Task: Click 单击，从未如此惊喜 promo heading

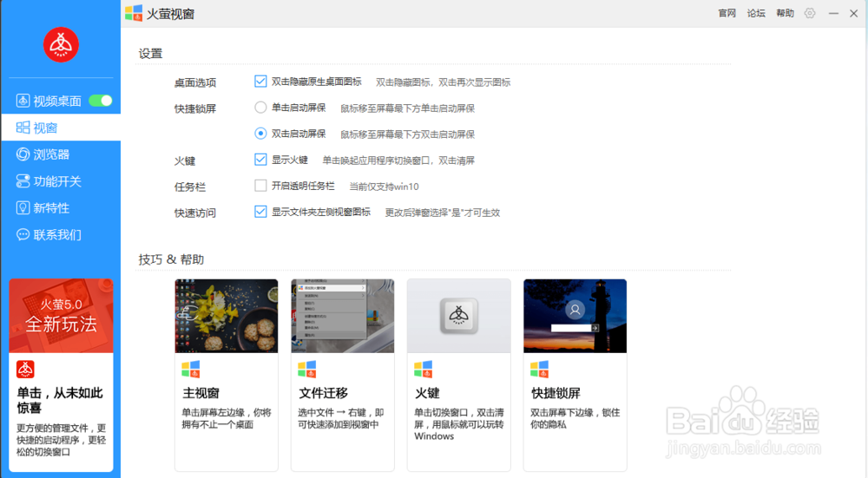Action: [60, 401]
